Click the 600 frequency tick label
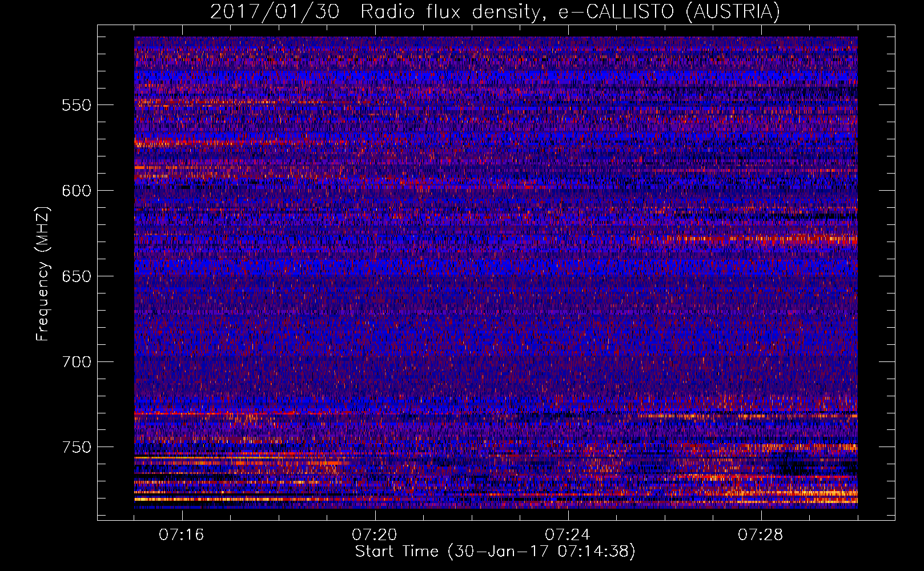The height and width of the screenshot is (571, 924). (x=76, y=191)
